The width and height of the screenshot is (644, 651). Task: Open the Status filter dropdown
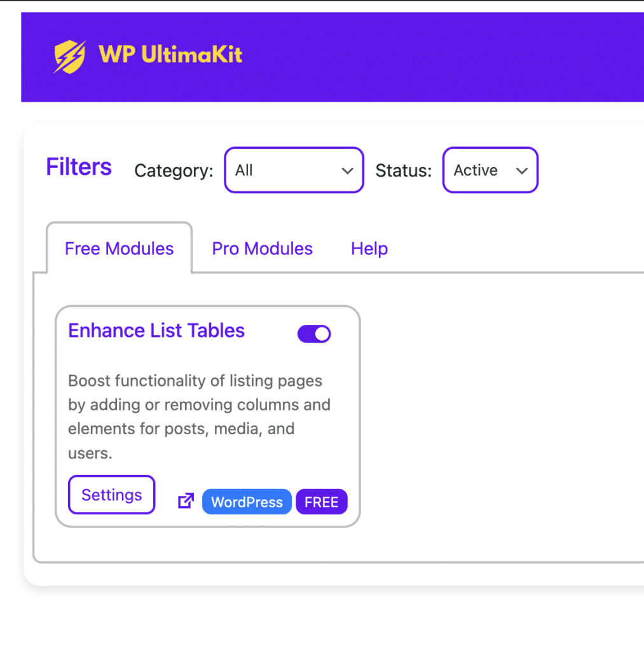click(x=490, y=170)
